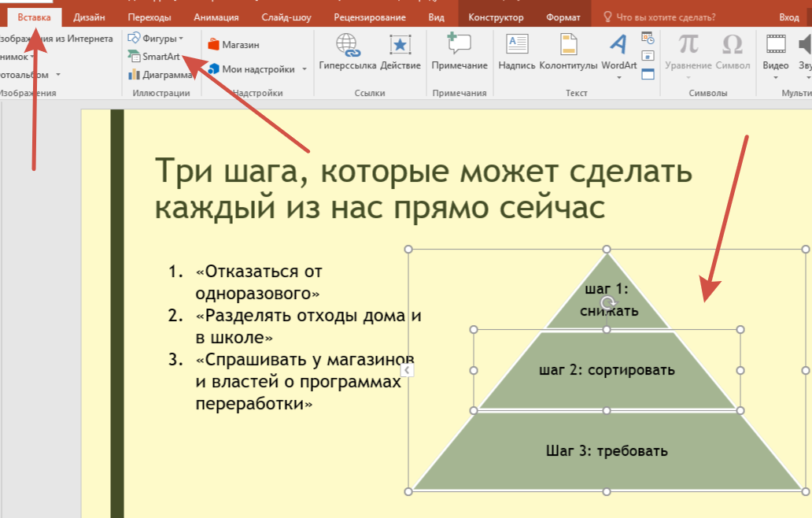Click the Действие action button
This screenshot has height=518, width=812.
[x=400, y=52]
